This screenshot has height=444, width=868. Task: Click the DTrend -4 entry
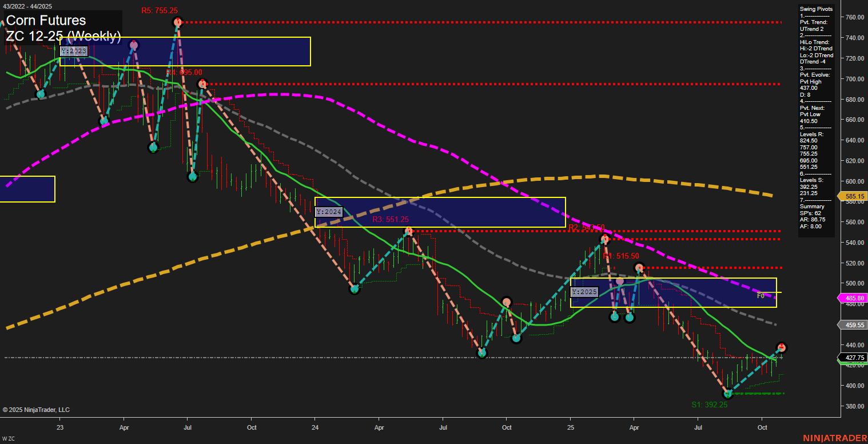pyautogui.click(x=812, y=62)
